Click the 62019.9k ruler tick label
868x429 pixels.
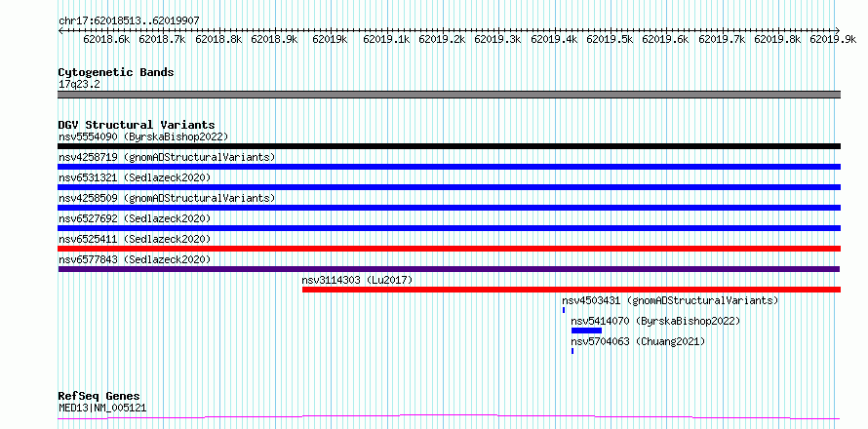pyautogui.click(x=833, y=39)
